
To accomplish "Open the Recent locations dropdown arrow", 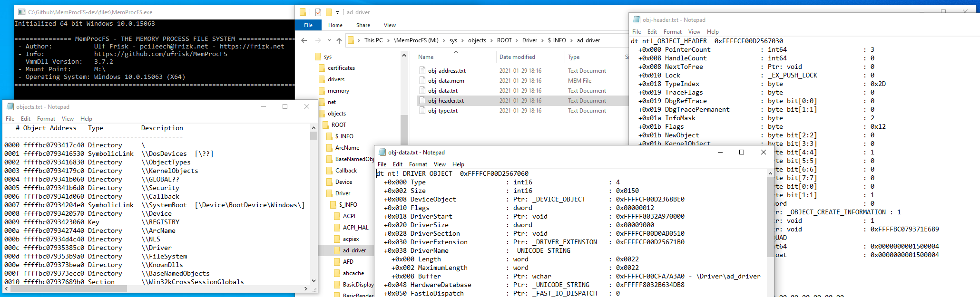I will pos(329,40).
